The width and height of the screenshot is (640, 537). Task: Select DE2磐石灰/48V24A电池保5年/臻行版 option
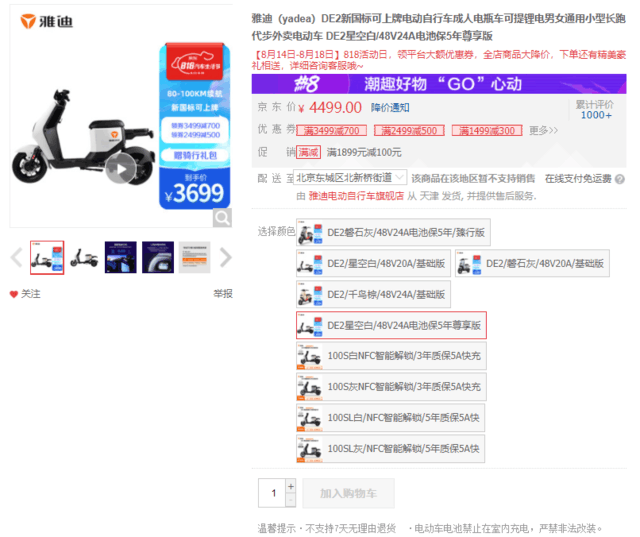pyautogui.click(x=393, y=233)
